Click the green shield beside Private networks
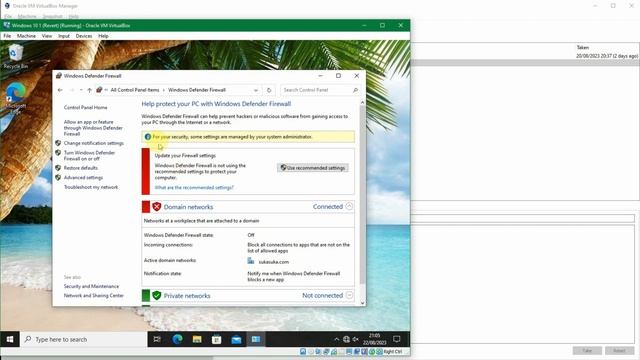This screenshot has height=360, width=640. point(156,296)
